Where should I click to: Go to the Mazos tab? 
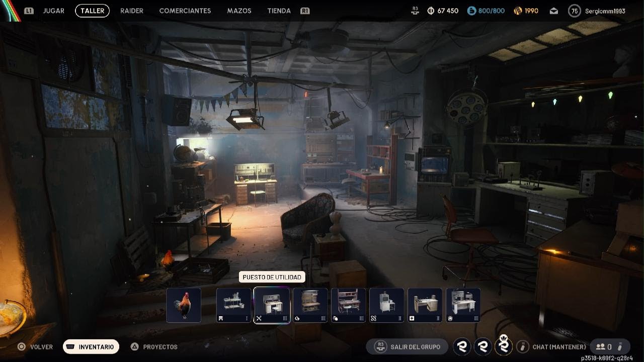[x=239, y=11]
